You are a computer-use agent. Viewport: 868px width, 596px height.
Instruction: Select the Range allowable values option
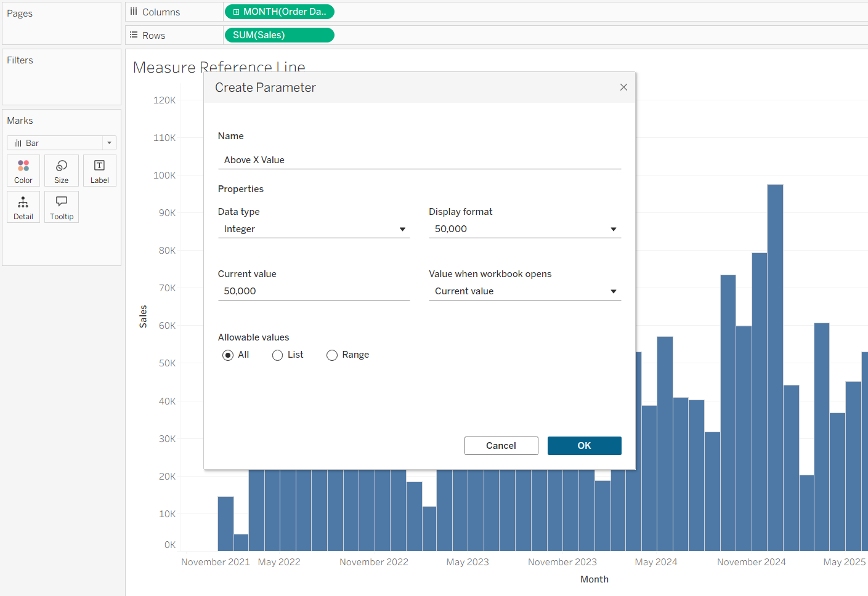tap(332, 355)
